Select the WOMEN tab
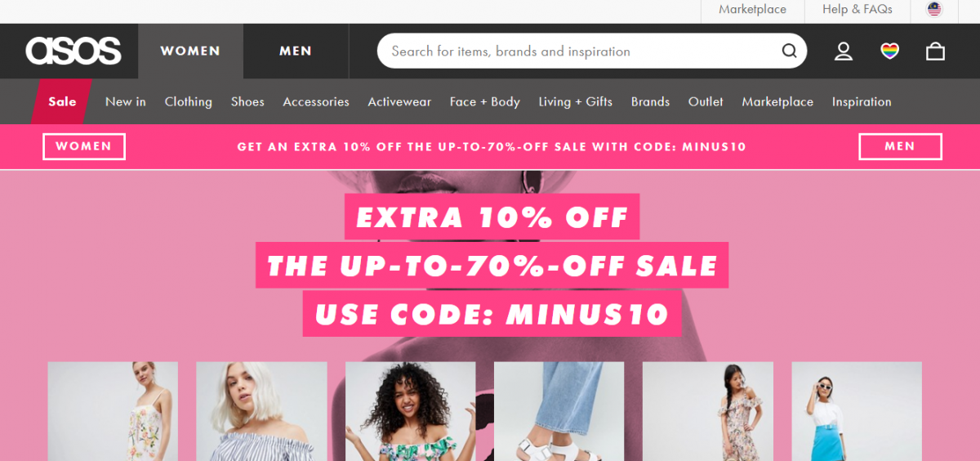This screenshot has height=461, width=980. (x=190, y=51)
